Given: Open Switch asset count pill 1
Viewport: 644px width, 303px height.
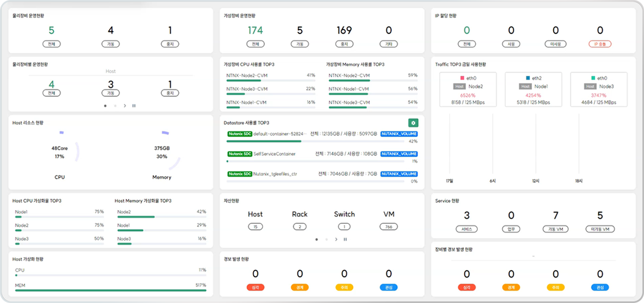Looking at the screenshot, I should 344,227.
